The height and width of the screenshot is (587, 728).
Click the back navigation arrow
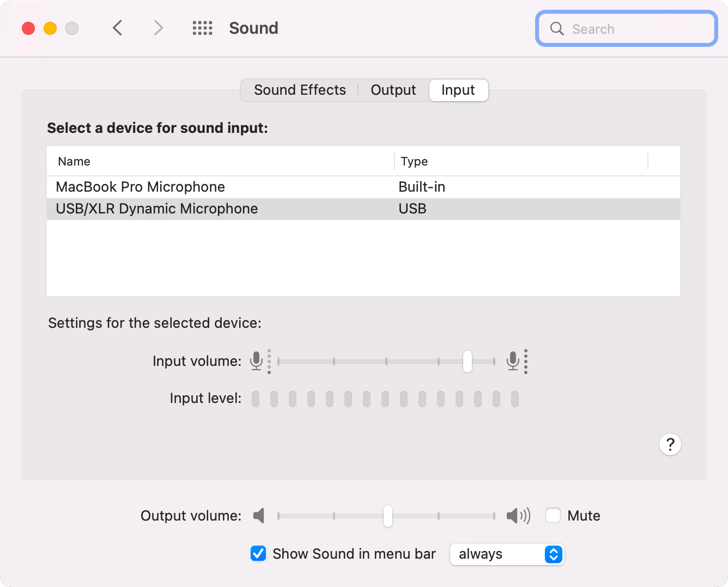pyautogui.click(x=117, y=28)
